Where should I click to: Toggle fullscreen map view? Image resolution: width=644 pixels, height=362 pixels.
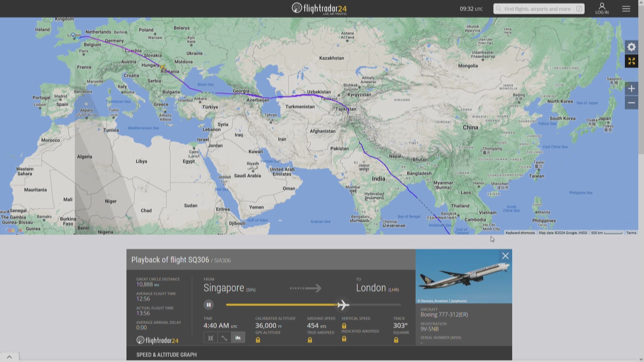(x=632, y=61)
